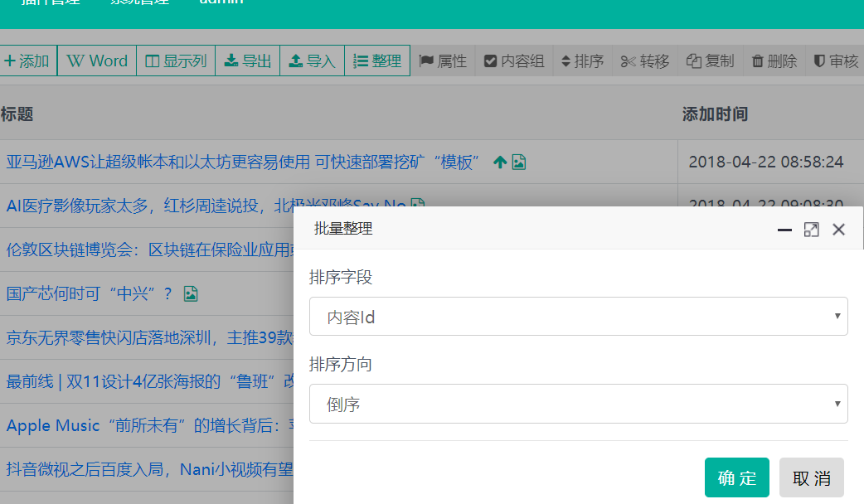Click the 整理 organize button
This screenshot has height=504, width=864.
tap(377, 61)
